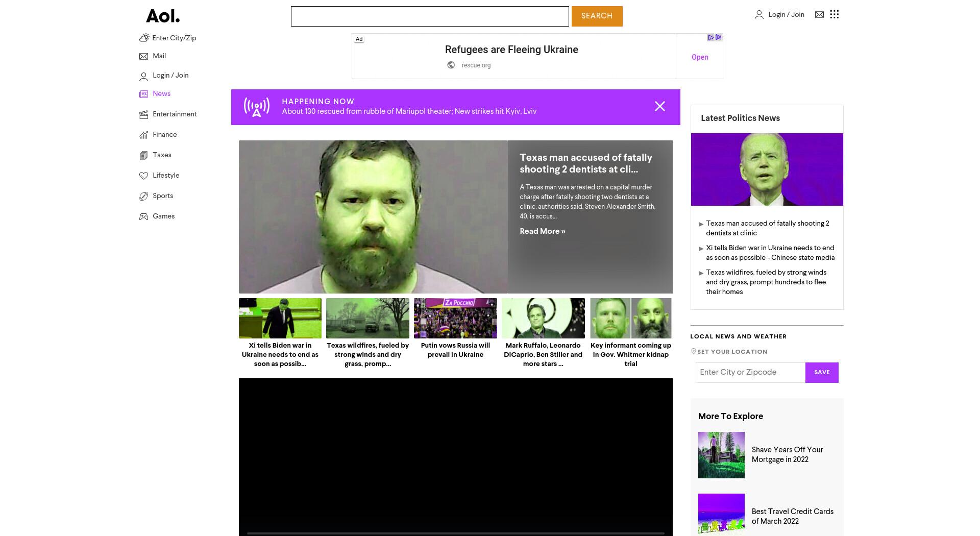Click the Mail envelope icon in sidebar
980x536 pixels.
143,56
